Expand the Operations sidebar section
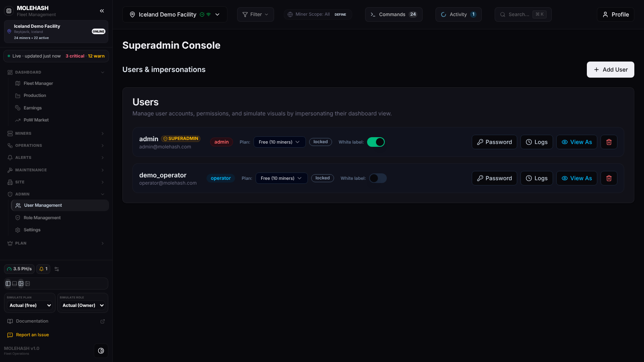 point(56,146)
